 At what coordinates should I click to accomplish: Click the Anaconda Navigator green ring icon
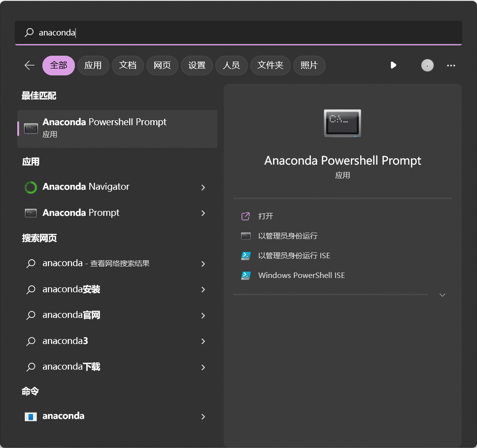tap(31, 187)
